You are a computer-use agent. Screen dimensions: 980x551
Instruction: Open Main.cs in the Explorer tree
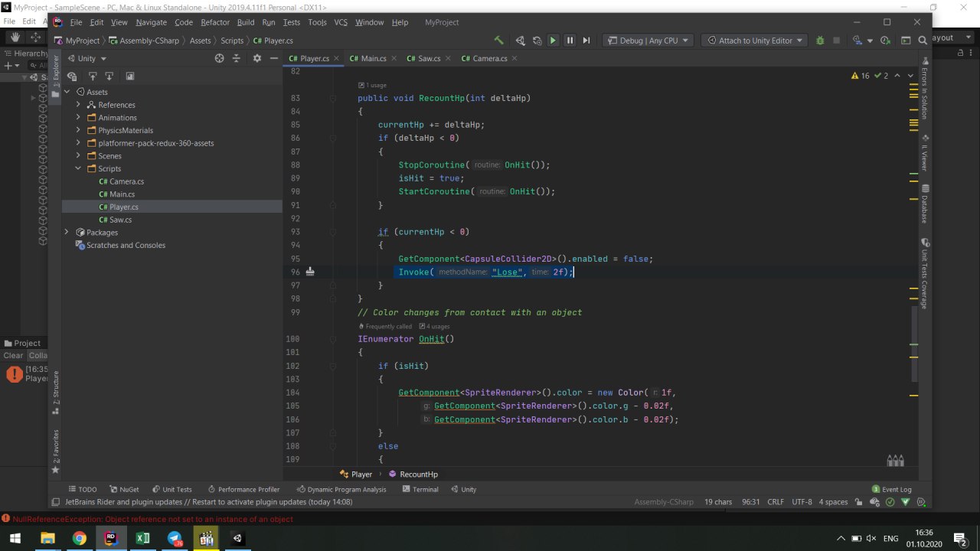(122, 194)
